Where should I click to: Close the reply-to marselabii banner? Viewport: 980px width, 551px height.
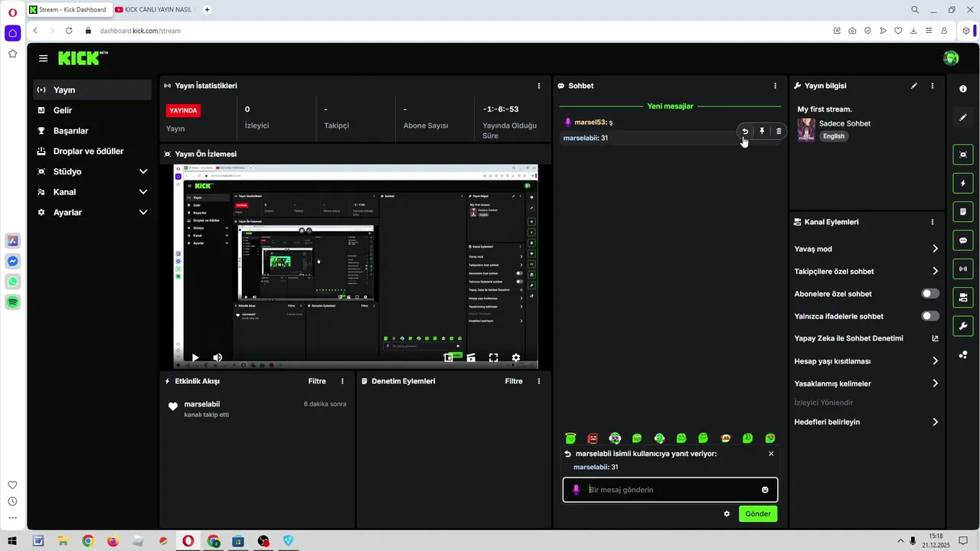(x=771, y=454)
